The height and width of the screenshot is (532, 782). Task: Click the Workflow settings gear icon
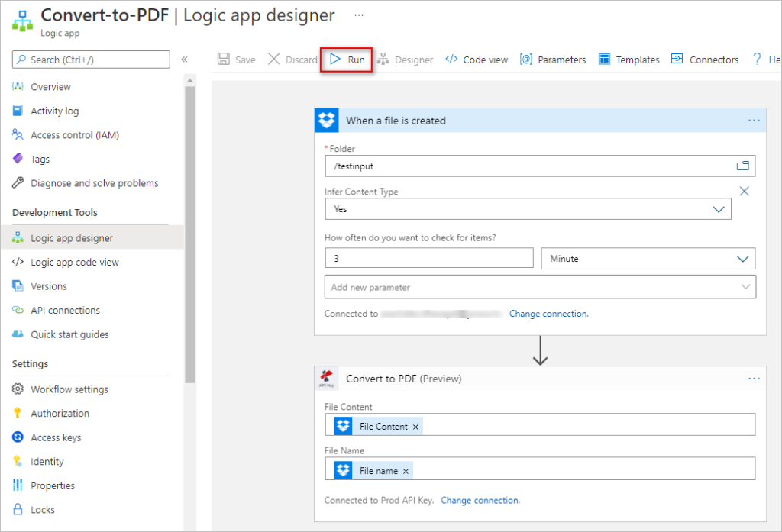click(x=17, y=389)
